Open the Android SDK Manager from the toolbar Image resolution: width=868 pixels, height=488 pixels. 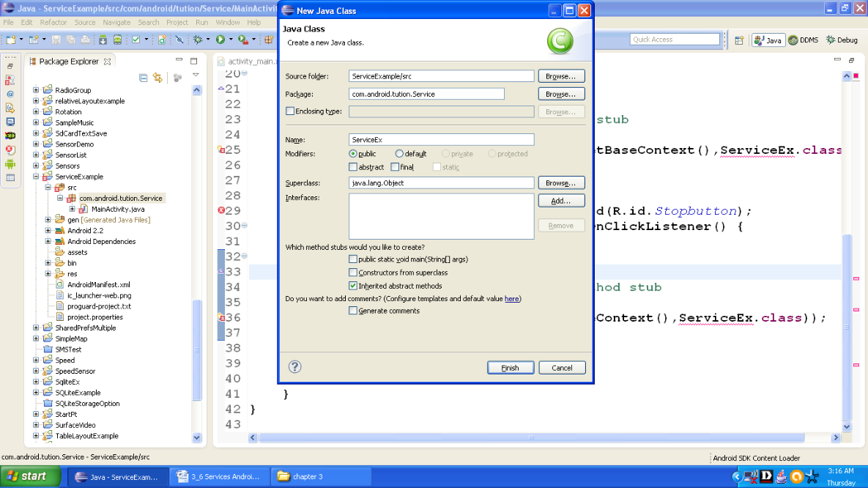[x=103, y=40]
